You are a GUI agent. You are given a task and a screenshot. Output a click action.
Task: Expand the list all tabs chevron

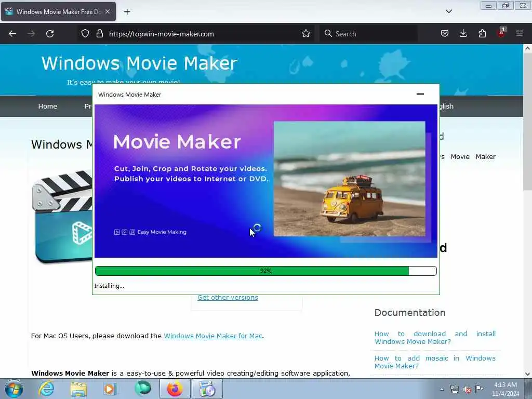448,11
